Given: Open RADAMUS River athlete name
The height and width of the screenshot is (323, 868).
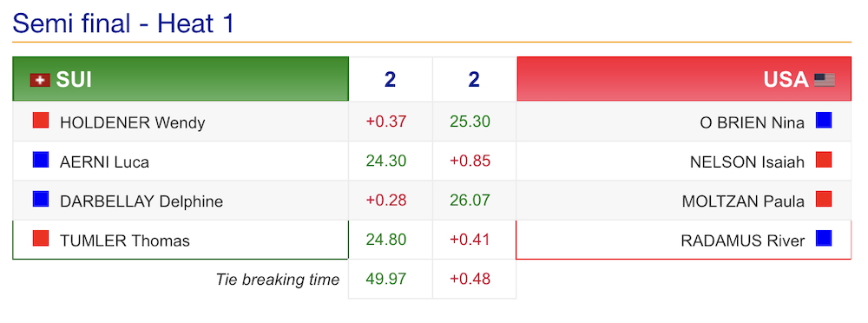Looking at the screenshot, I should point(743,241).
